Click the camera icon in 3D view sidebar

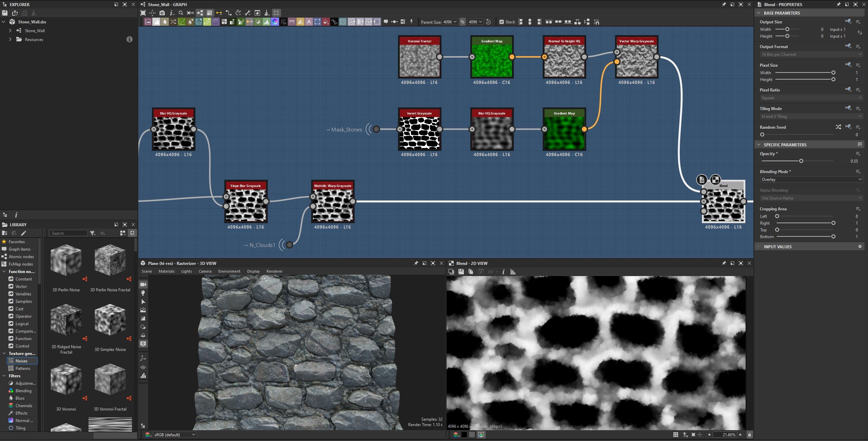click(143, 285)
